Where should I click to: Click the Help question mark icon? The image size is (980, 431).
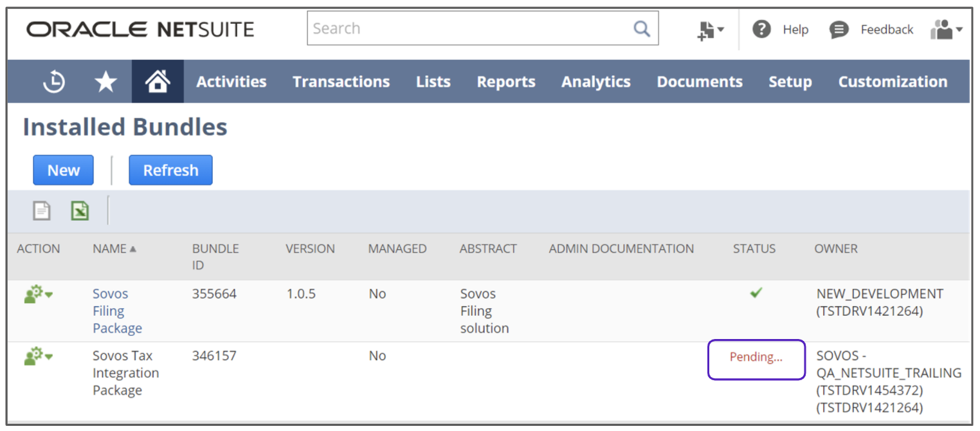pyautogui.click(x=761, y=29)
